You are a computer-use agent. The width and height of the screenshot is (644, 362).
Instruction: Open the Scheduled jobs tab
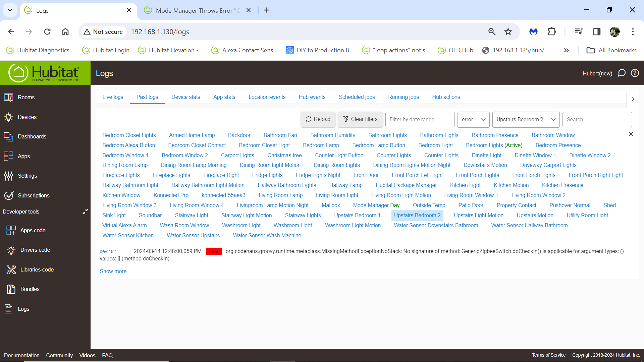click(x=357, y=97)
